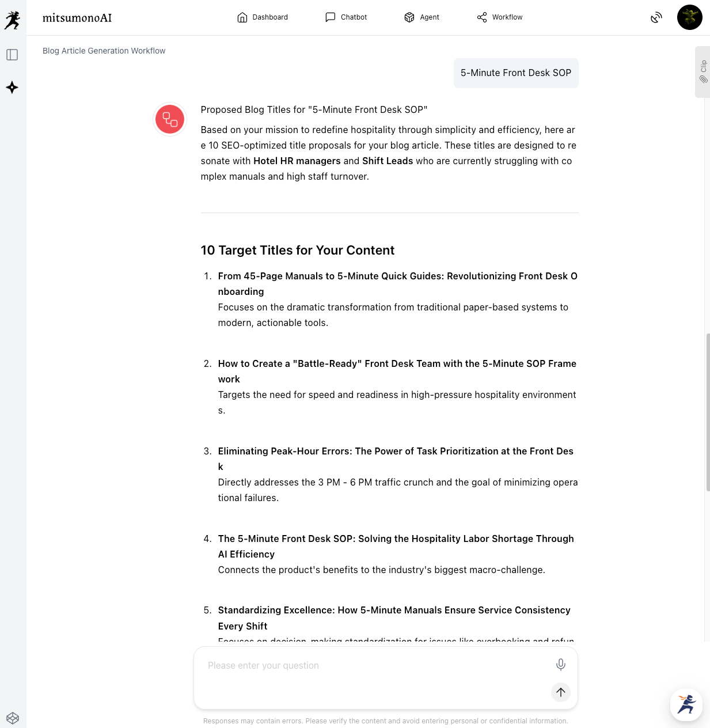Click the satellite broadcast icon in header
This screenshot has height=728, width=710.
click(x=656, y=17)
